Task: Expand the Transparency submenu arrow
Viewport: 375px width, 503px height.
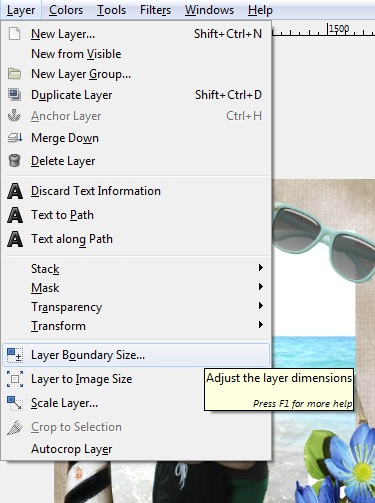Action: (x=261, y=306)
